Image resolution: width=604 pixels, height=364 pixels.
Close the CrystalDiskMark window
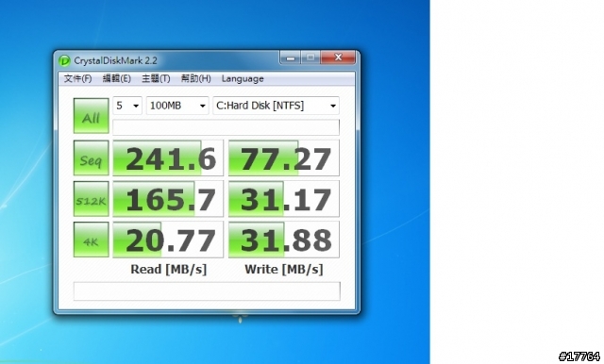(338, 58)
